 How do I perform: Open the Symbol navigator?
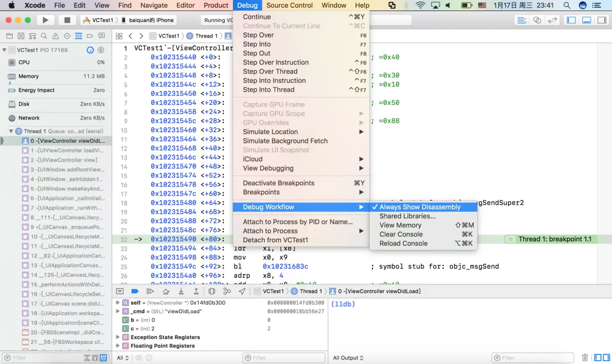coord(33,36)
